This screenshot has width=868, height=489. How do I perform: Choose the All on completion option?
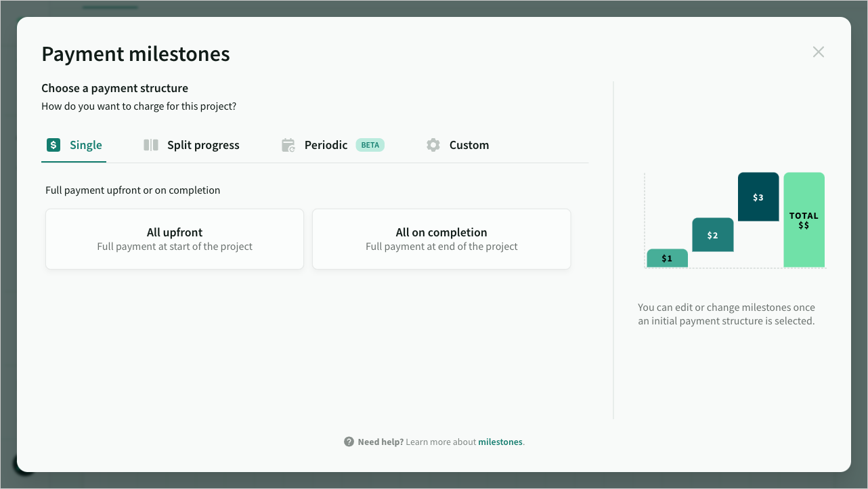441,239
